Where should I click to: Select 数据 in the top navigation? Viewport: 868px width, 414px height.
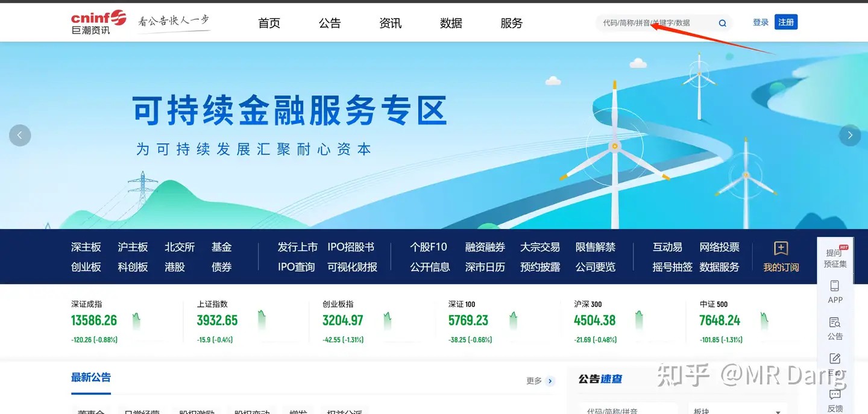pos(450,23)
